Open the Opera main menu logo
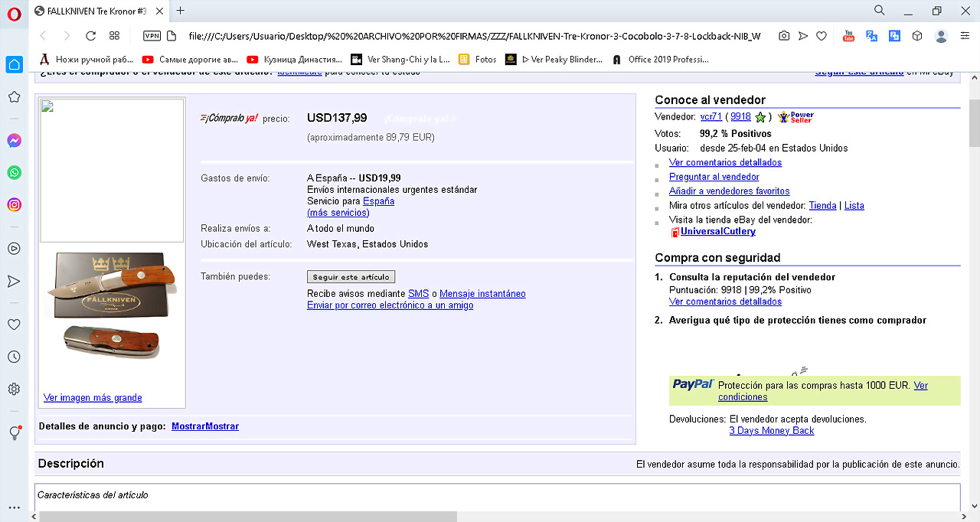 coord(14,13)
